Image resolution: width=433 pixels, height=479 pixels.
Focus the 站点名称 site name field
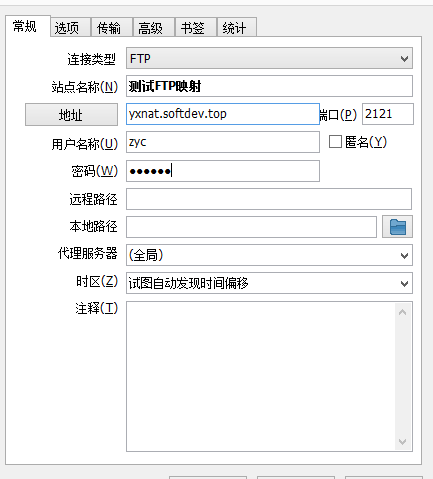(269, 86)
